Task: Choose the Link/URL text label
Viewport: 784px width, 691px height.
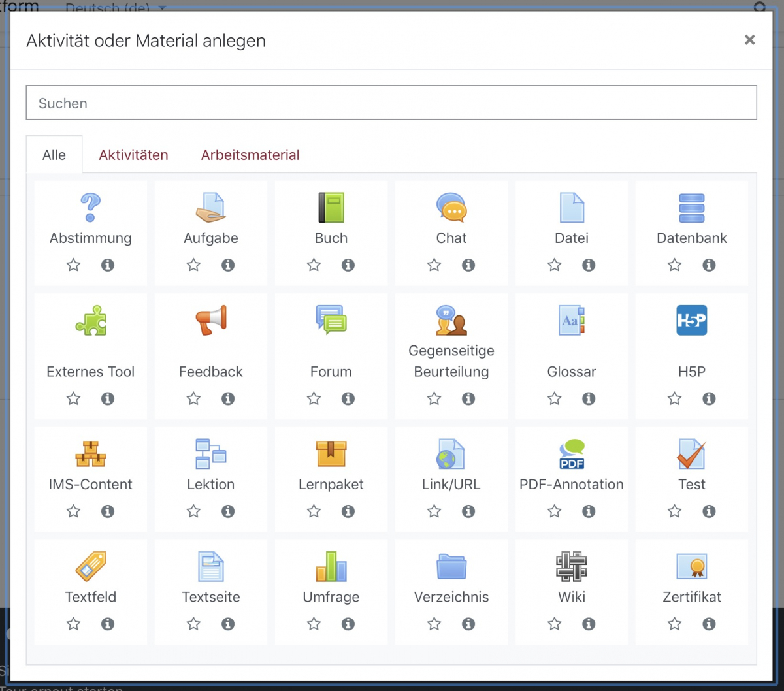Action: (x=451, y=485)
